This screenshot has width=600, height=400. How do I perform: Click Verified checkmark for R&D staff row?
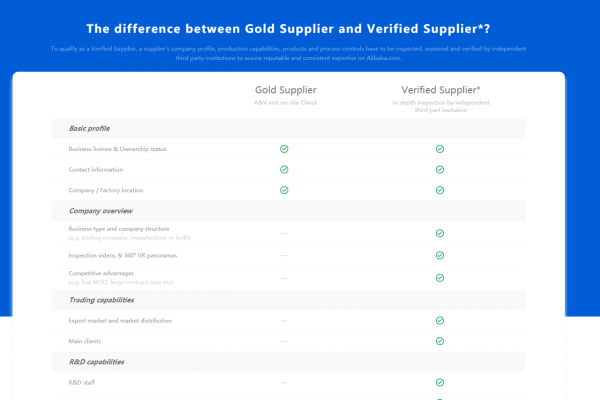(x=440, y=382)
